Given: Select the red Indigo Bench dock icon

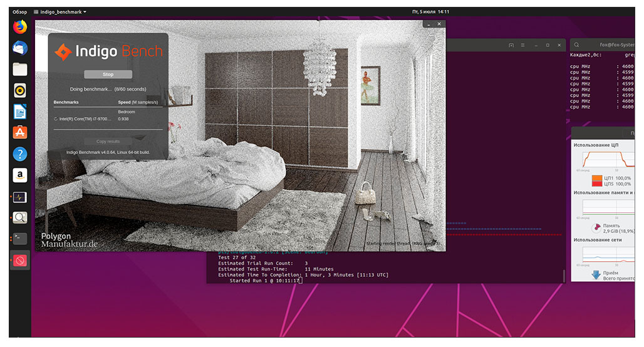Looking at the screenshot, I should pos(19,261).
